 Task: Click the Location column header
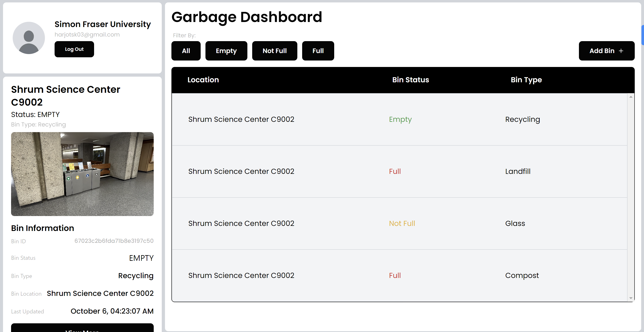(203, 80)
